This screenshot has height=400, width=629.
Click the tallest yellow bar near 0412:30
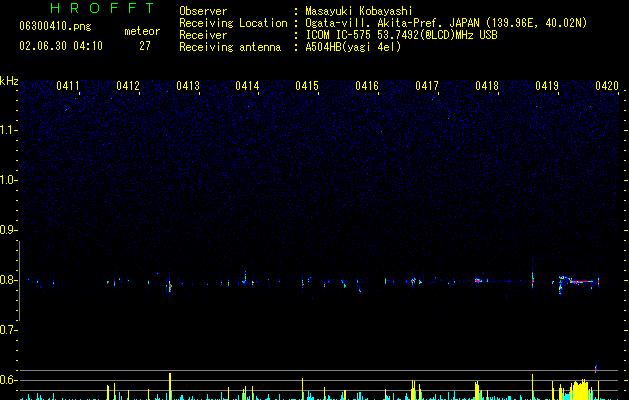tap(170, 386)
